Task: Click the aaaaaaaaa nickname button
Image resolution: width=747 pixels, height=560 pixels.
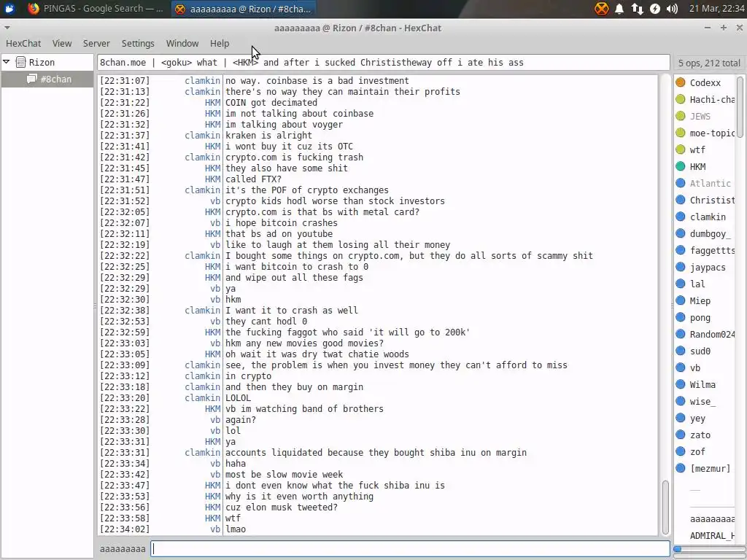Action: [123, 548]
